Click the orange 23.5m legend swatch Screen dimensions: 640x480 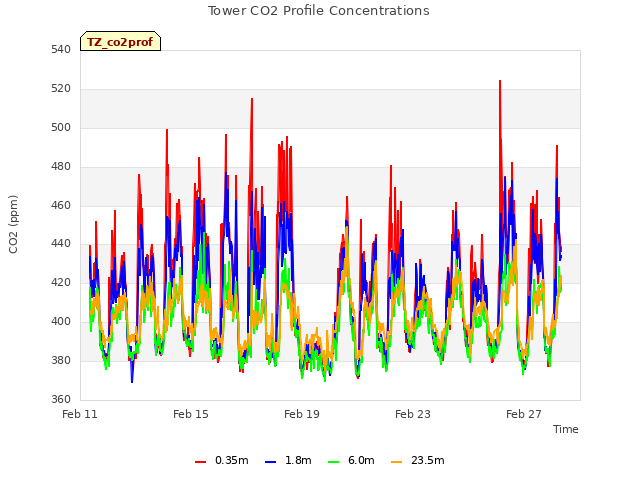coord(396,462)
